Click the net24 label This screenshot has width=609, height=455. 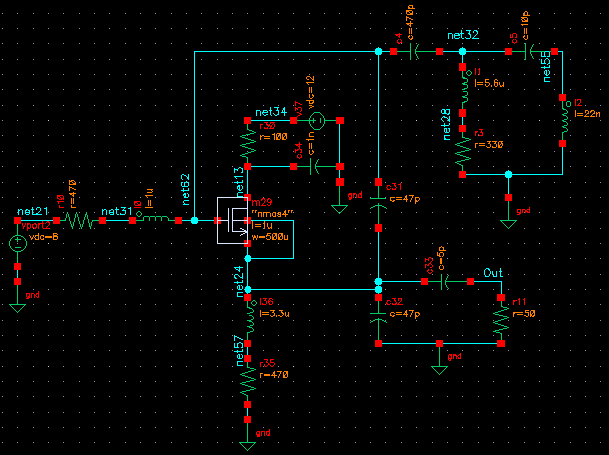pyautogui.click(x=239, y=282)
